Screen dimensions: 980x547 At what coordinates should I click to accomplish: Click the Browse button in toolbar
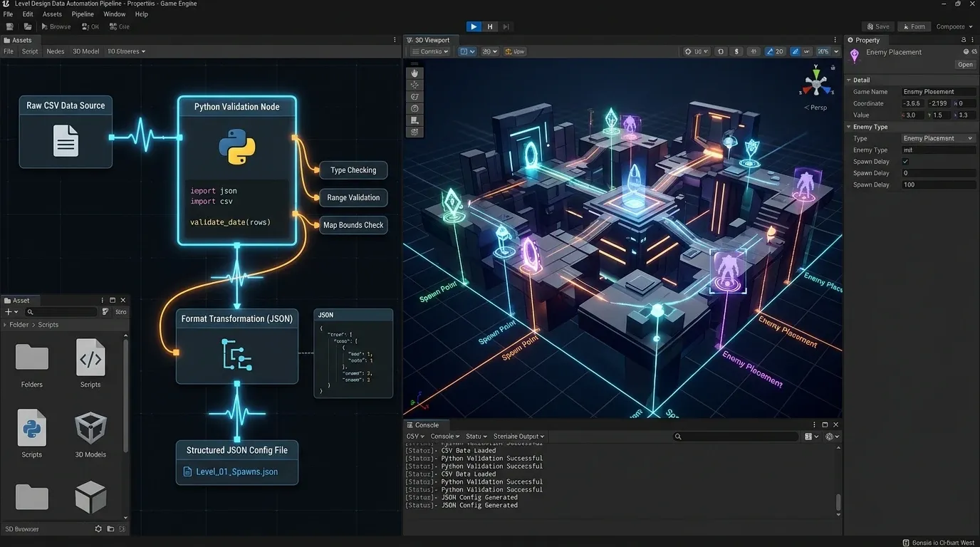coord(56,27)
